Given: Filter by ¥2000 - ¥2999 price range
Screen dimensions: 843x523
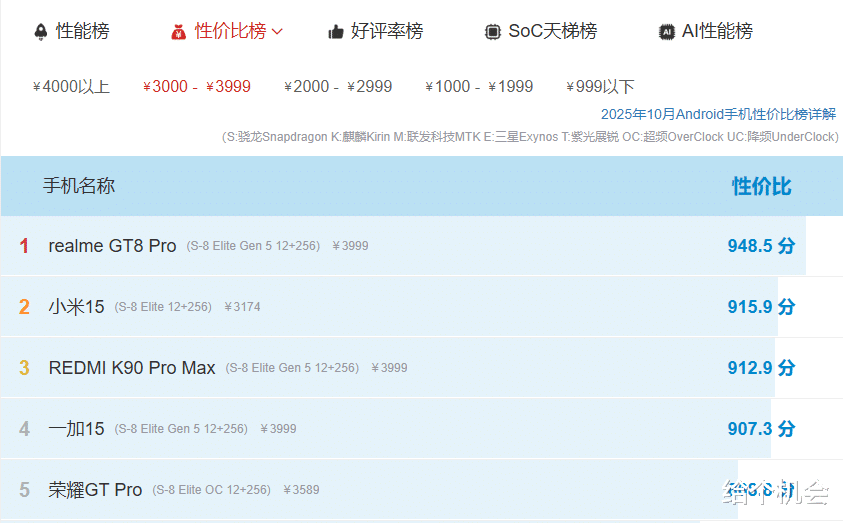Looking at the screenshot, I should (338, 87).
